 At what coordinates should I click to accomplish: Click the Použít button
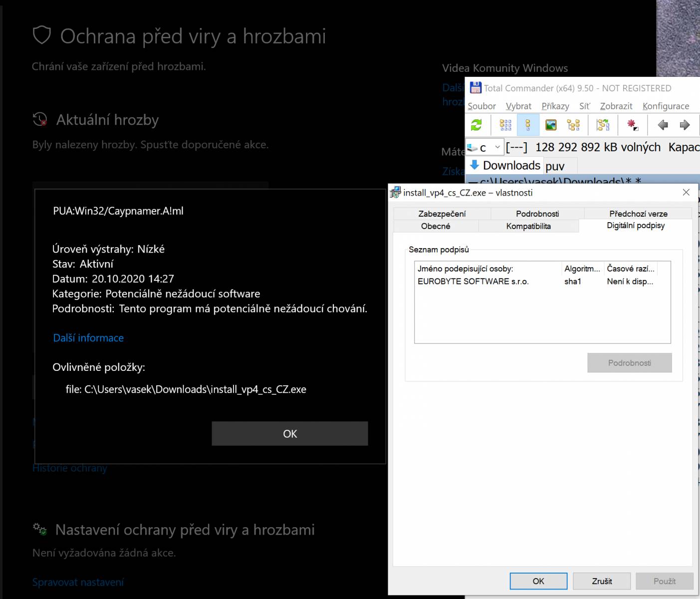click(665, 581)
